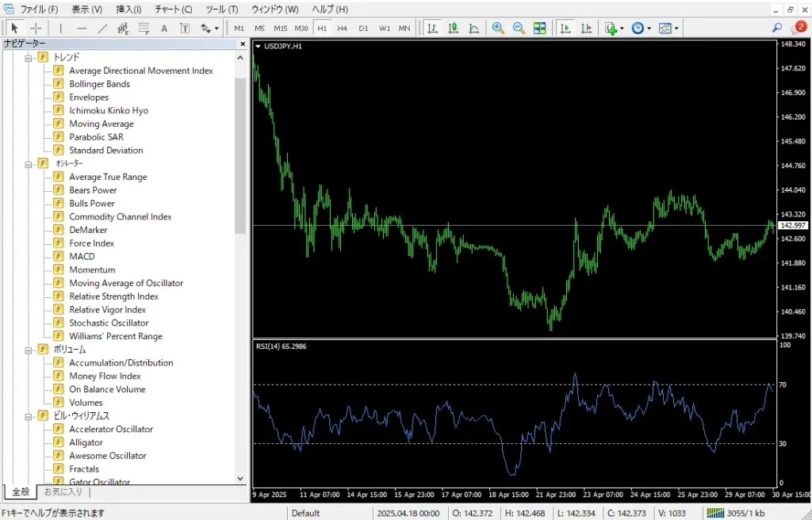Click navigator scrollbar down arrow

click(240, 479)
